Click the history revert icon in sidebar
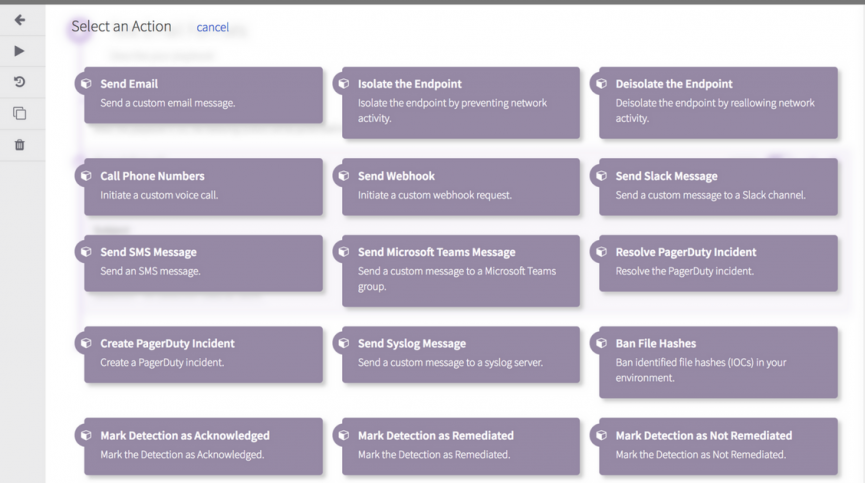 (19, 82)
